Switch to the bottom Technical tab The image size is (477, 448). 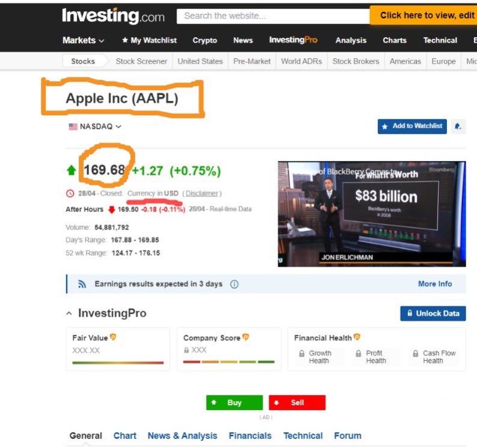point(303,435)
